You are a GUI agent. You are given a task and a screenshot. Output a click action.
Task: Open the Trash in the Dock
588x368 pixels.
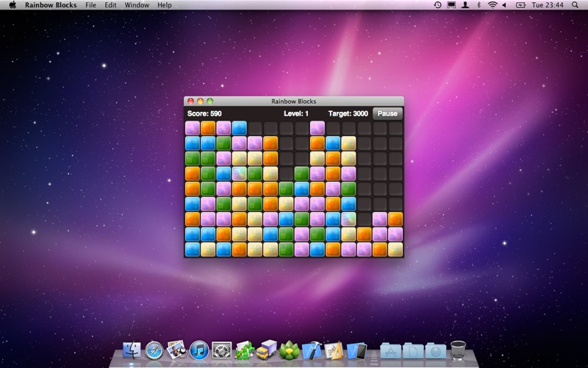(x=458, y=350)
